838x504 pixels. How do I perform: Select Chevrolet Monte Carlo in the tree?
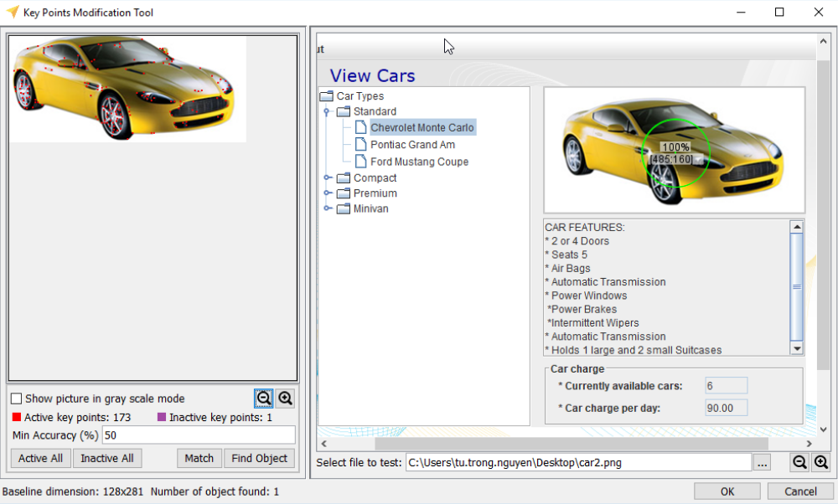pos(422,127)
